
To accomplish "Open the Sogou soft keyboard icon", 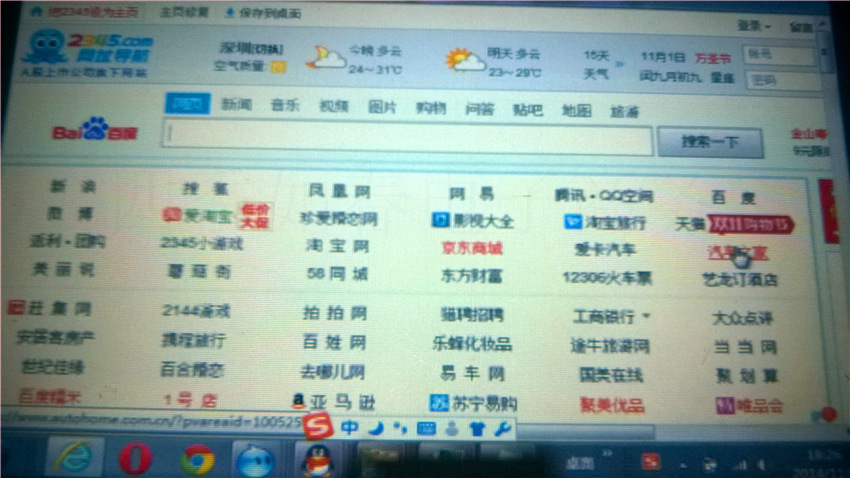I will [426, 429].
